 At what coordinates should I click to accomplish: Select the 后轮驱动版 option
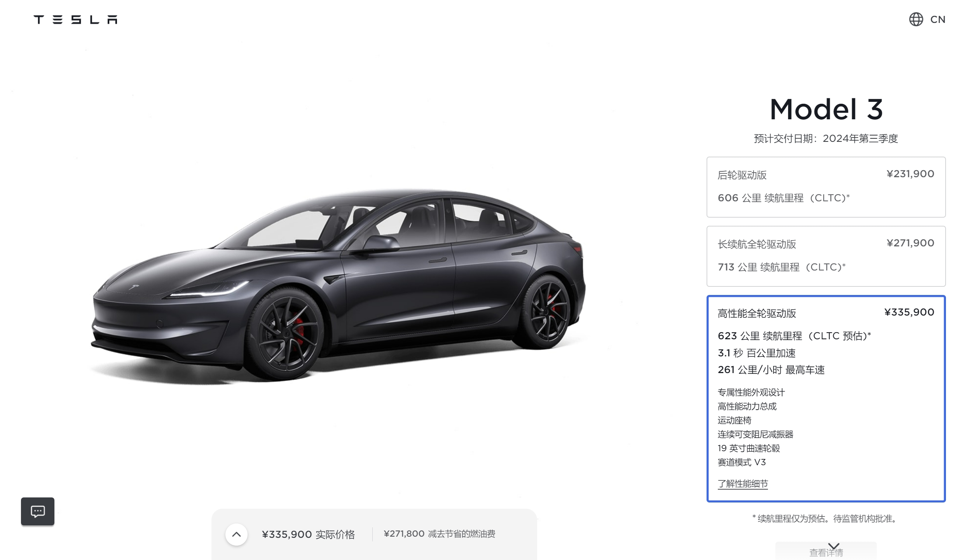tap(826, 187)
